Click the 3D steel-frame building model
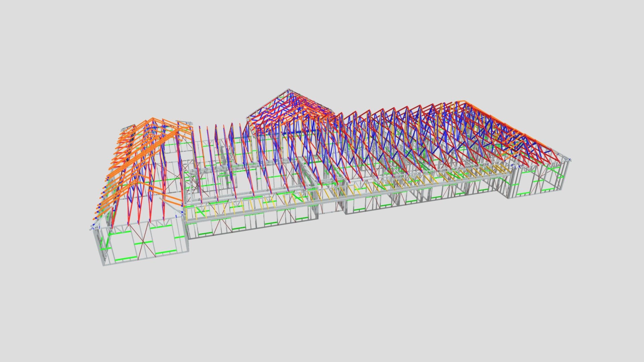Image resolution: width=644 pixels, height=362 pixels. pos(330,178)
